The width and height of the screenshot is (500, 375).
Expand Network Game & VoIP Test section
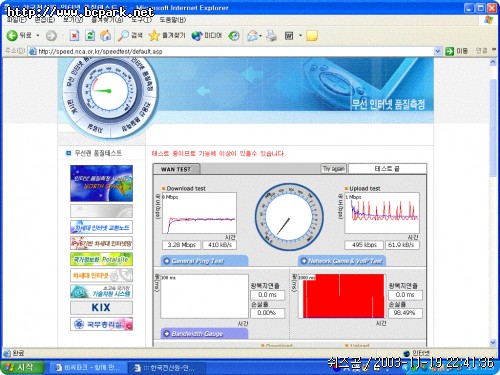pyautogui.click(x=342, y=261)
